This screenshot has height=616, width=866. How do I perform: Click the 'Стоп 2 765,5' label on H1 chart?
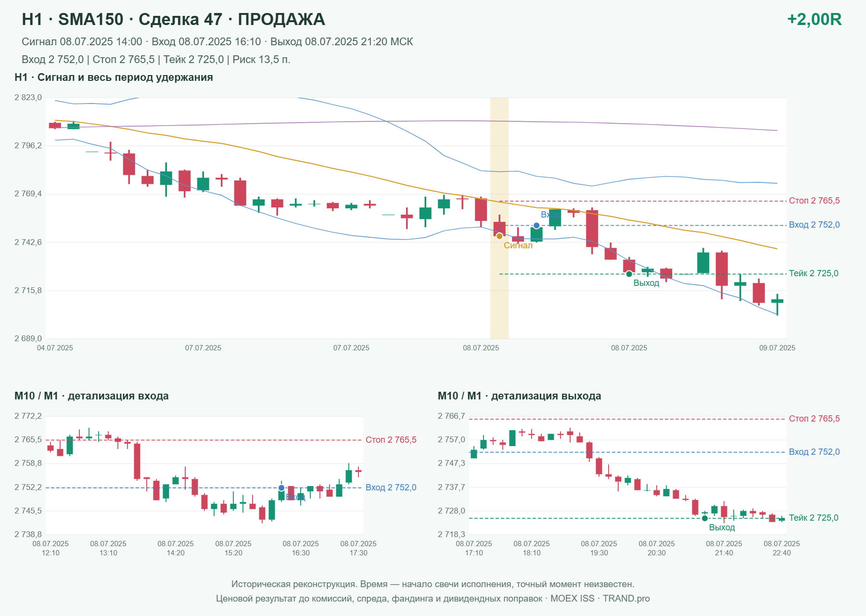click(x=814, y=201)
